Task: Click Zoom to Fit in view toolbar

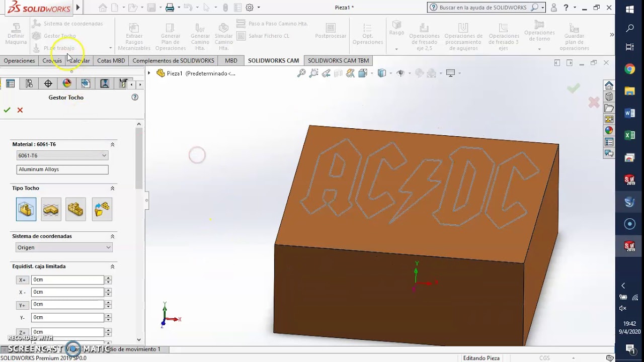Action: click(301, 73)
